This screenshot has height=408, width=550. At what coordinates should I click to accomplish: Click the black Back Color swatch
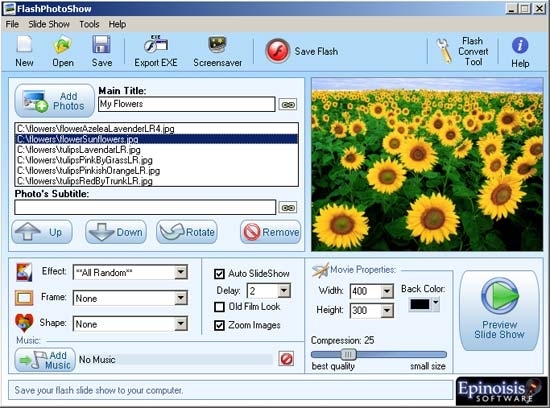420,304
